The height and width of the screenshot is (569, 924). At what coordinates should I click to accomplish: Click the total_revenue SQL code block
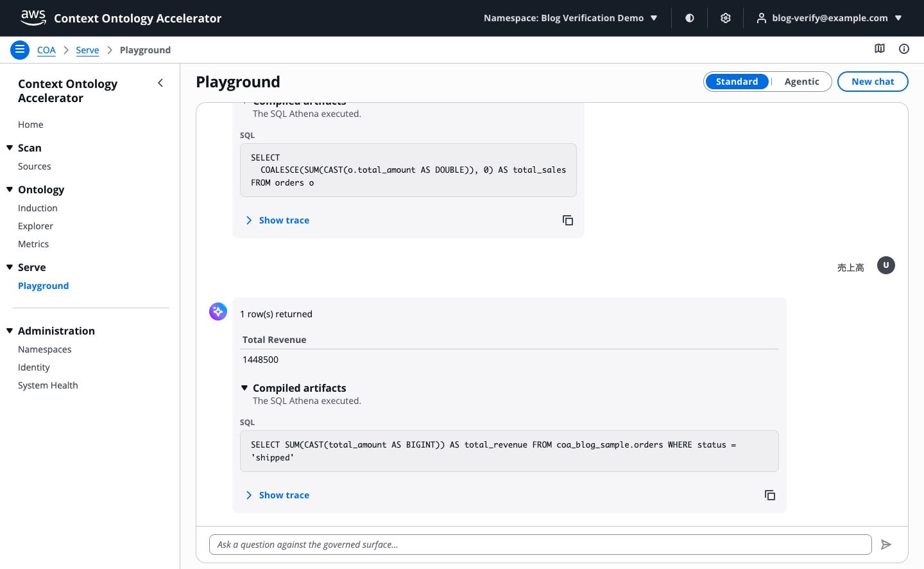point(509,451)
